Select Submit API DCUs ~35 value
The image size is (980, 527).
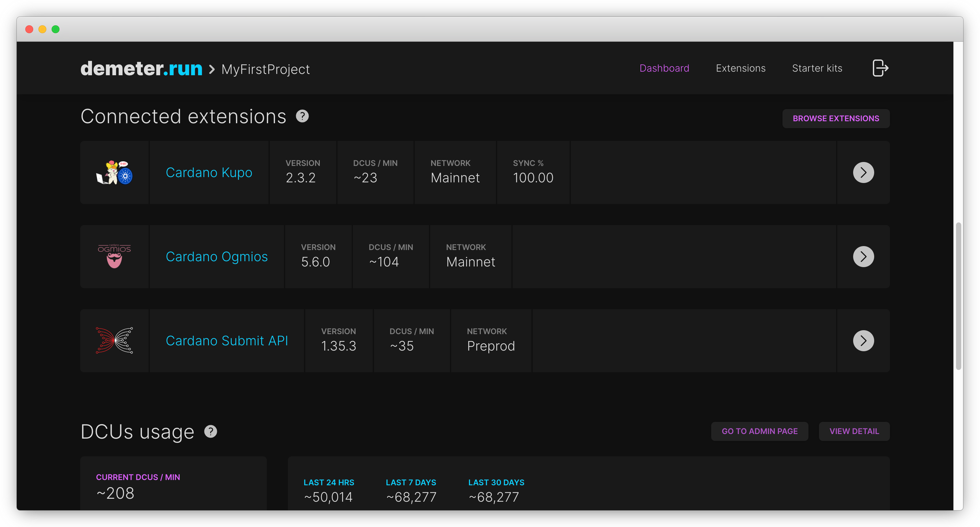[402, 346]
